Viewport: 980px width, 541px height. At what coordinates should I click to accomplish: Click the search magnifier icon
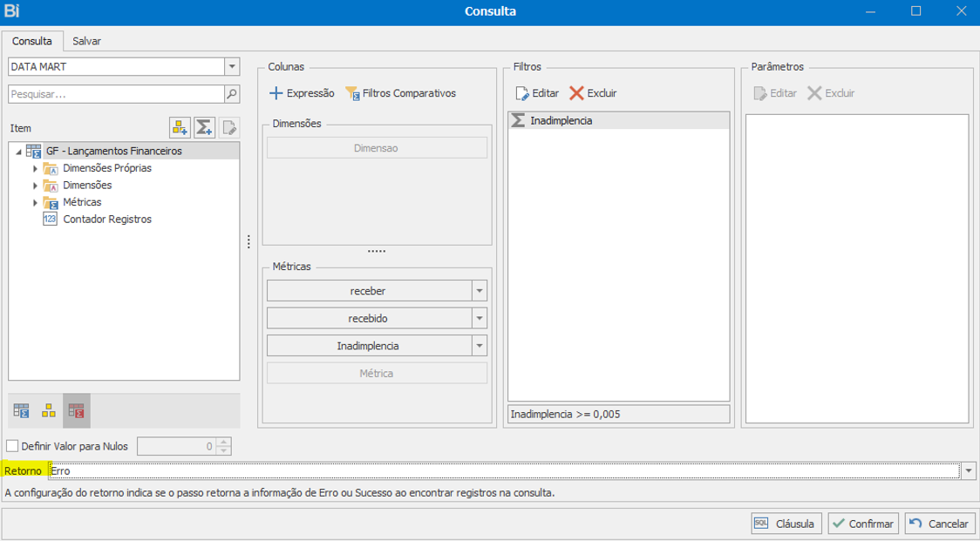[x=232, y=94]
